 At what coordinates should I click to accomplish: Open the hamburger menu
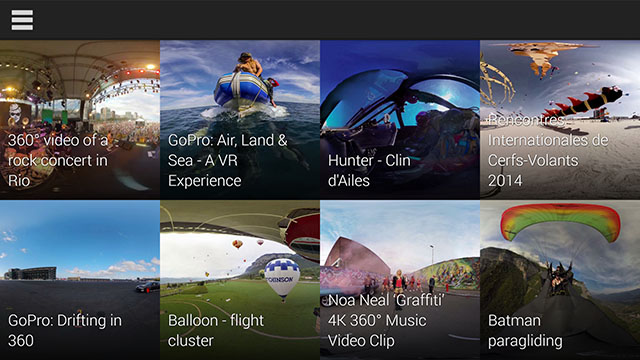pyautogui.click(x=22, y=20)
